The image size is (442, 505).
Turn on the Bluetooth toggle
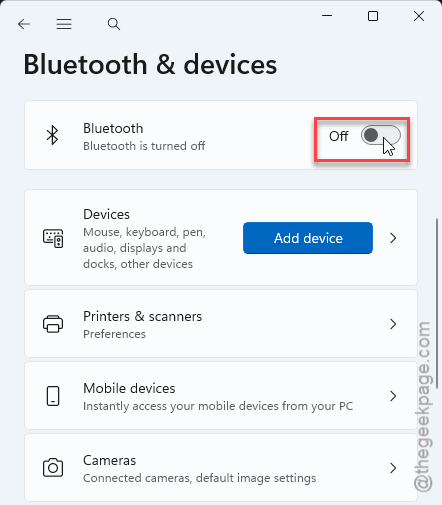tap(381, 135)
